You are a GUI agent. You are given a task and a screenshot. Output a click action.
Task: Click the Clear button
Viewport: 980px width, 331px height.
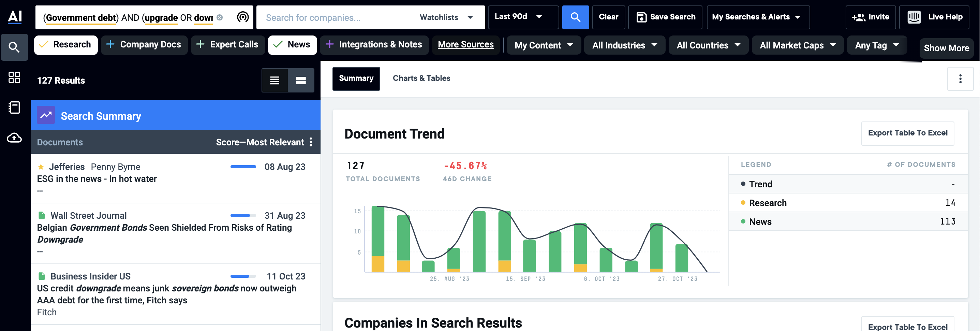click(608, 17)
